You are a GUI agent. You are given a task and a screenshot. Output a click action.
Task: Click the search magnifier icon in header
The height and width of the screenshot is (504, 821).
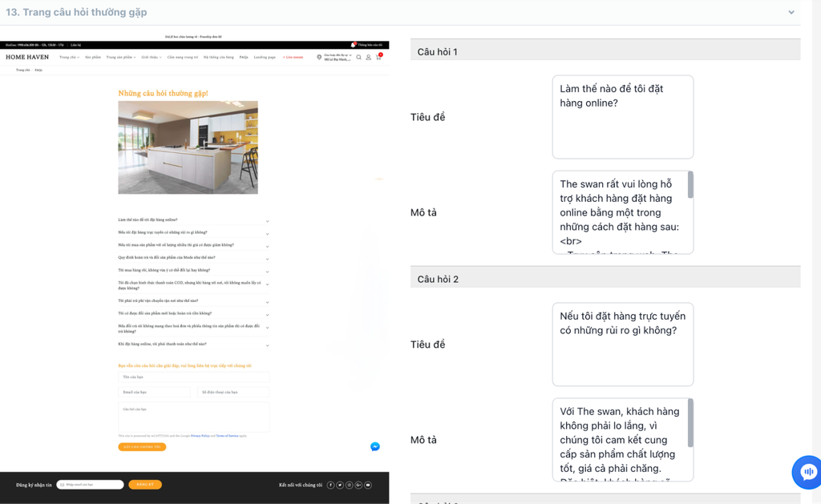click(x=359, y=58)
